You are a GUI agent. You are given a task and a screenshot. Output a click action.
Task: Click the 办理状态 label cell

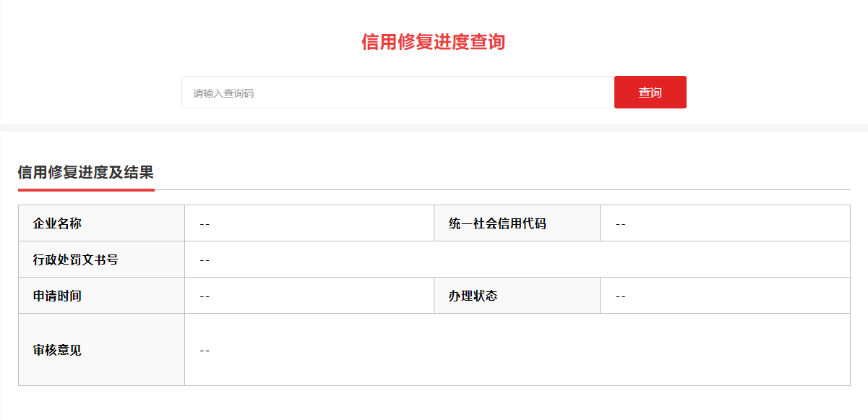[x=517, y=296]
